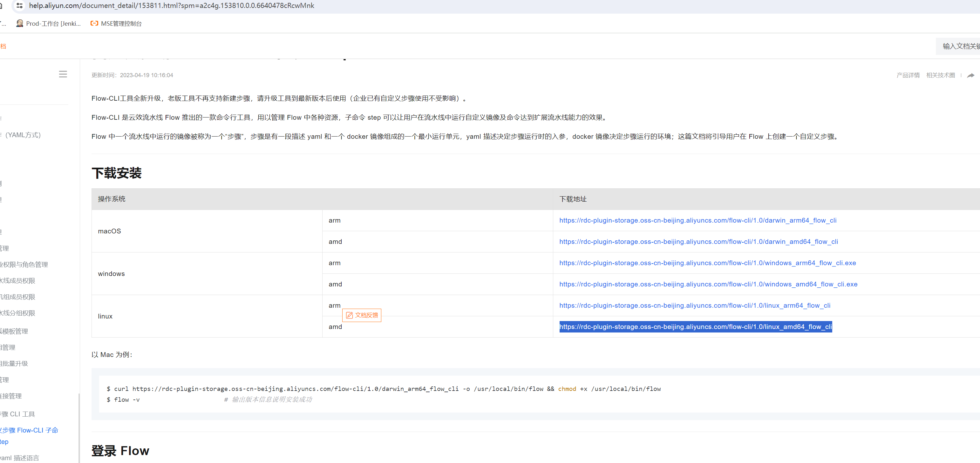Toggle the sidebar hamburger menu icon

point(63,74)
